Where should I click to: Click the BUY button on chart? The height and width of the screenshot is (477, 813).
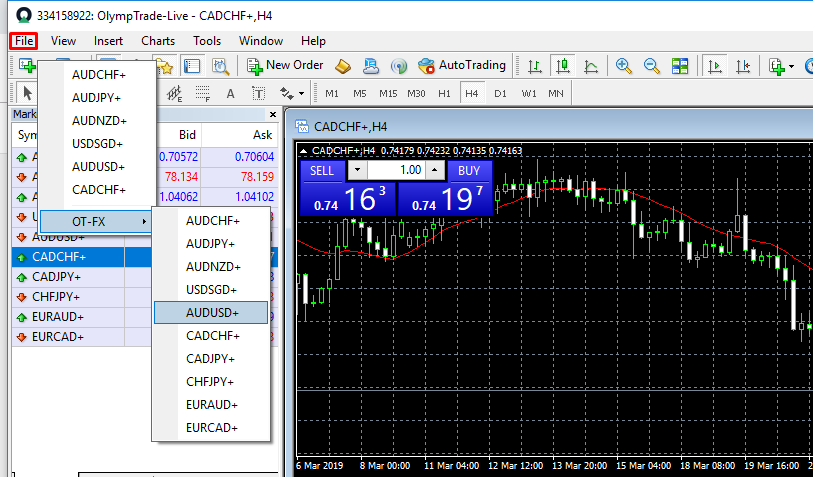[x=469, y=171]
